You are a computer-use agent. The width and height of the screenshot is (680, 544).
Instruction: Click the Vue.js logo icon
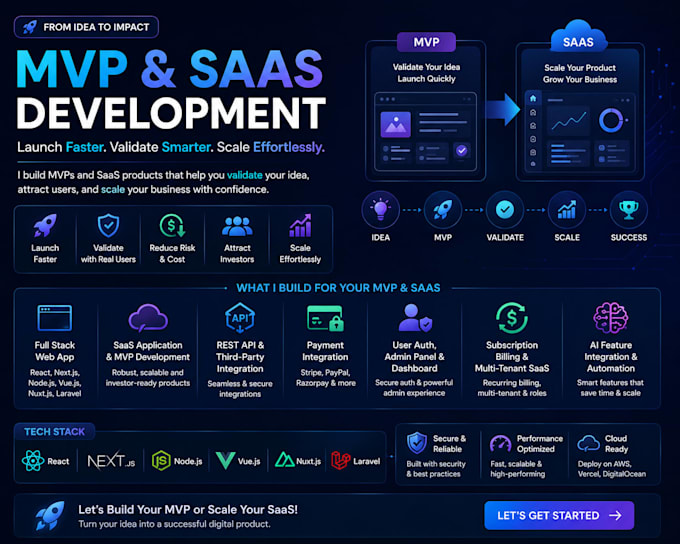coord(226,461)
